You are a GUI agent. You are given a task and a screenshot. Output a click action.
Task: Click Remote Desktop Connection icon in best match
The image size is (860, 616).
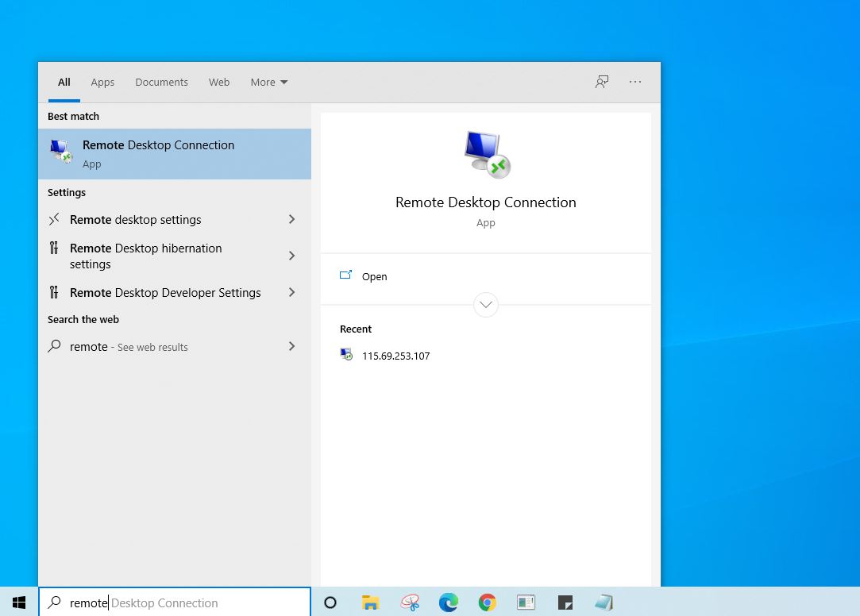[x=61, y=152]
